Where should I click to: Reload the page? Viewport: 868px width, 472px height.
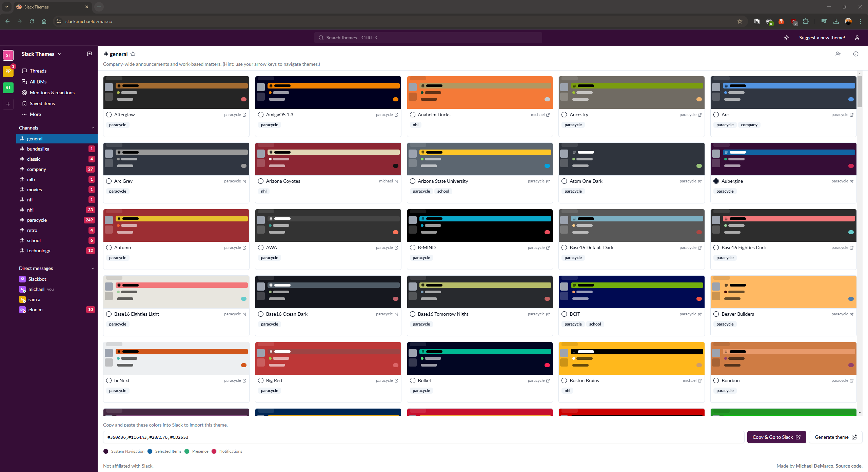tap(32, 21)
